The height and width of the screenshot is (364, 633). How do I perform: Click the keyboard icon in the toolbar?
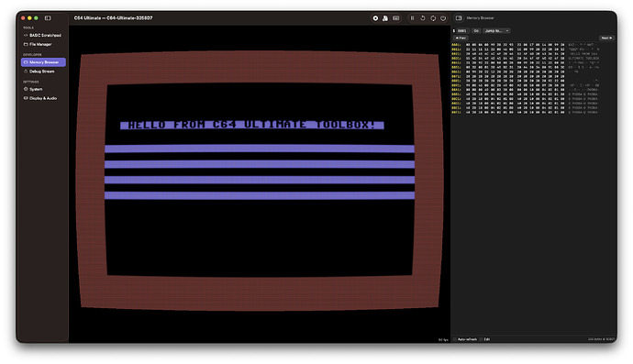[396, 18]
